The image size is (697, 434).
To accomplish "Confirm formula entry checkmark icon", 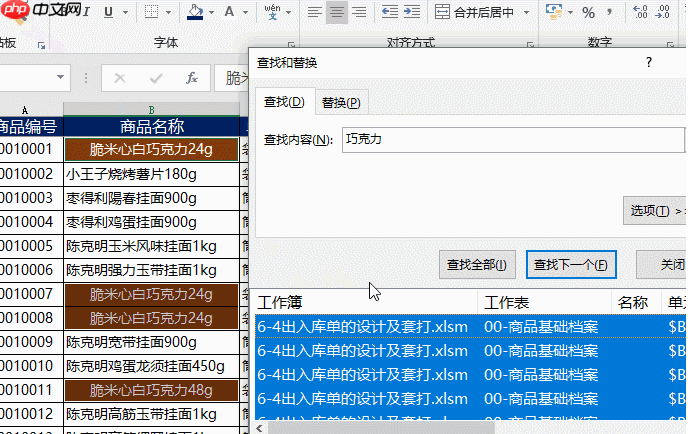I will (x=156, y=78).
